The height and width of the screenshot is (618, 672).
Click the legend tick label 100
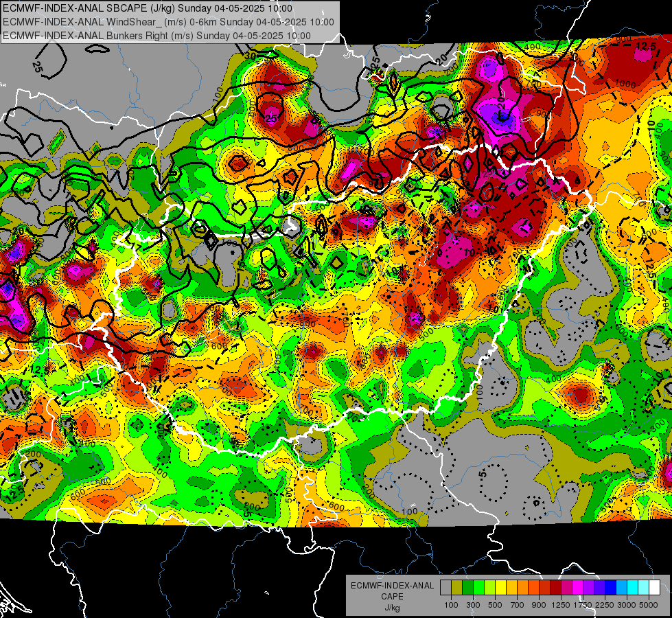[x=451, y=605]
